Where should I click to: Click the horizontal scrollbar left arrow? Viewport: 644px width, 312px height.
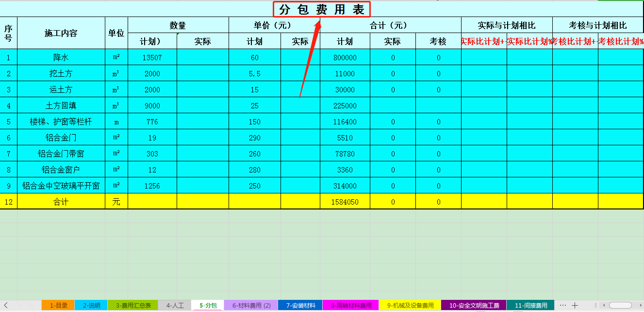(604, 305)
